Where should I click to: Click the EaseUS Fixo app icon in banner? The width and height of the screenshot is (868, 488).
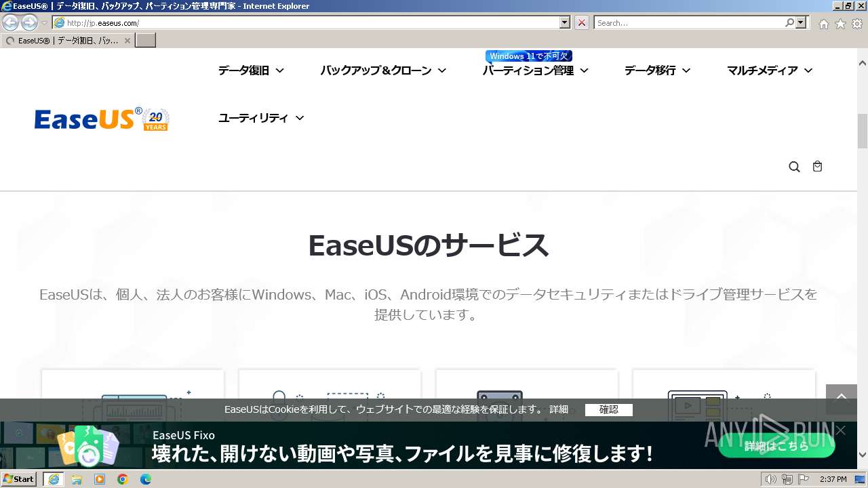point(88,446)
